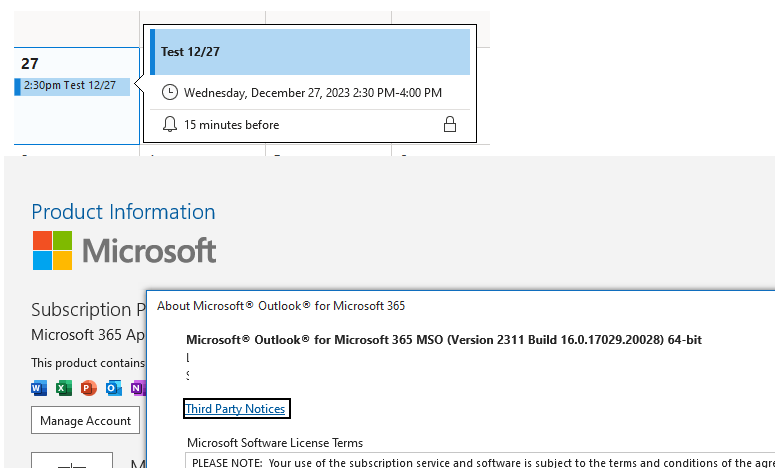Viewport: 778px width, 475px height.
Task: Click the Outlook app icon
Action: point(113,388)
